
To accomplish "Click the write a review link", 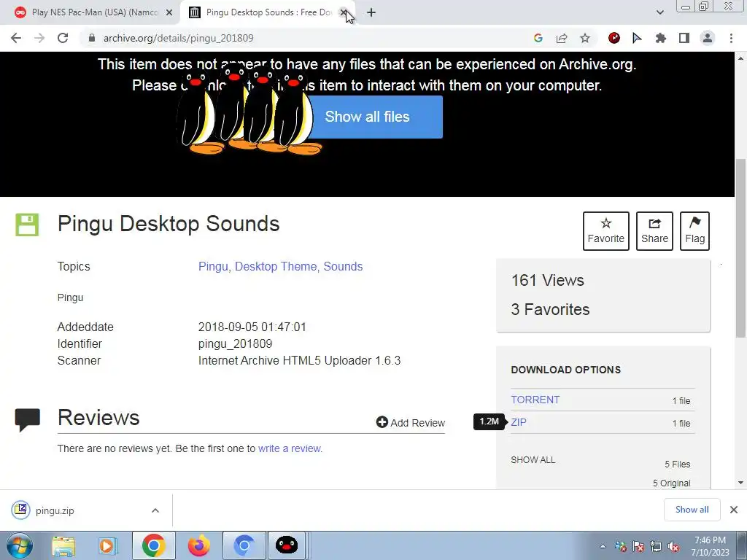I will point(290,448).
